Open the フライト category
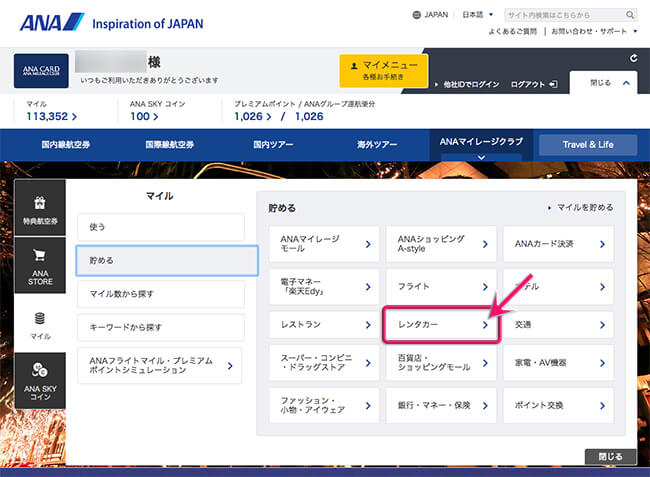Screen dimensions: 650x477 point(441,286)
